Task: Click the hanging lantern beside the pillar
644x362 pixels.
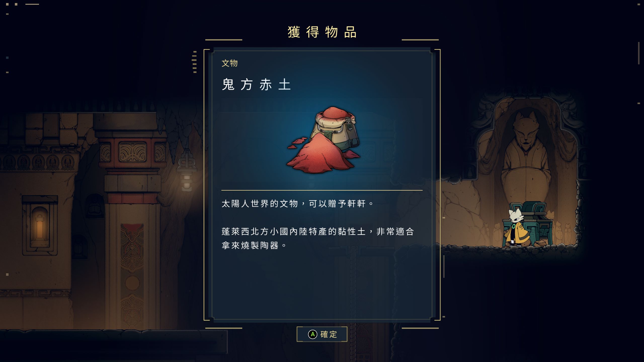Action: tap(187, 171)
